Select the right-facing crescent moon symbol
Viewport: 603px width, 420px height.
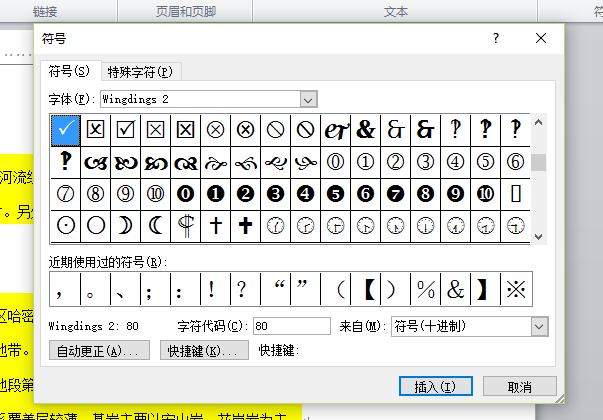(125, 226)
